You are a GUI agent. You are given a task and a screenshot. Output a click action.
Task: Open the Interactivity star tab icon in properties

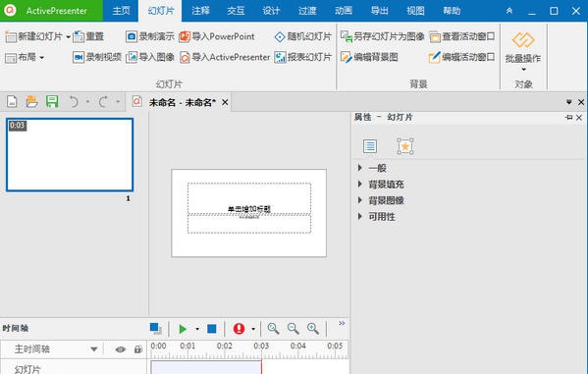(405, 146)
